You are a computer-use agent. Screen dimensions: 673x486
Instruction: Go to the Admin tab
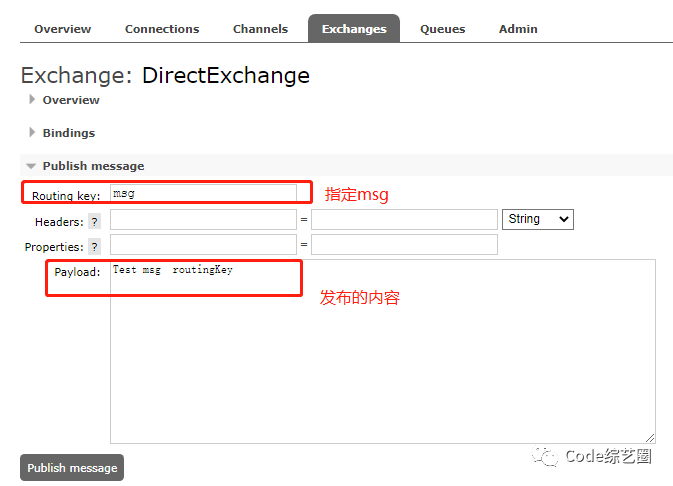point(518,29)
